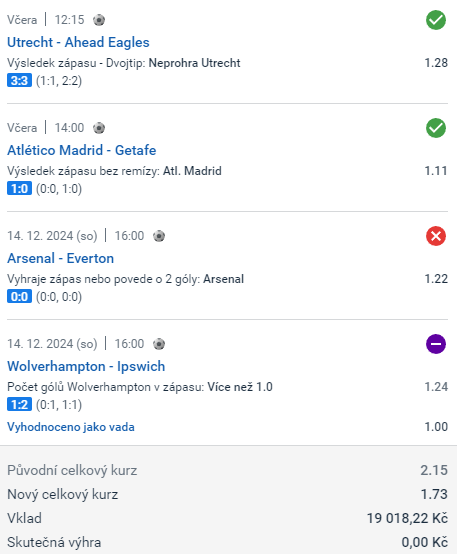457x554 pixels.
Task: Open the Arsenal - Everton match link
Action: (60, 258)
